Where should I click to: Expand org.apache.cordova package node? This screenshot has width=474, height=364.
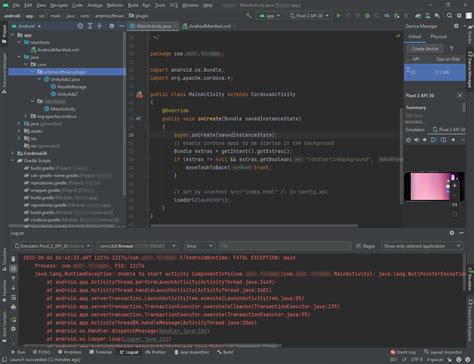click(x=26, y=116)
